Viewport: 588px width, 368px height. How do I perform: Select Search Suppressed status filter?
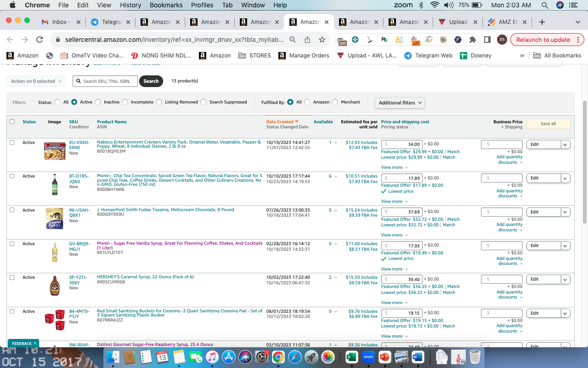point(204,102)
